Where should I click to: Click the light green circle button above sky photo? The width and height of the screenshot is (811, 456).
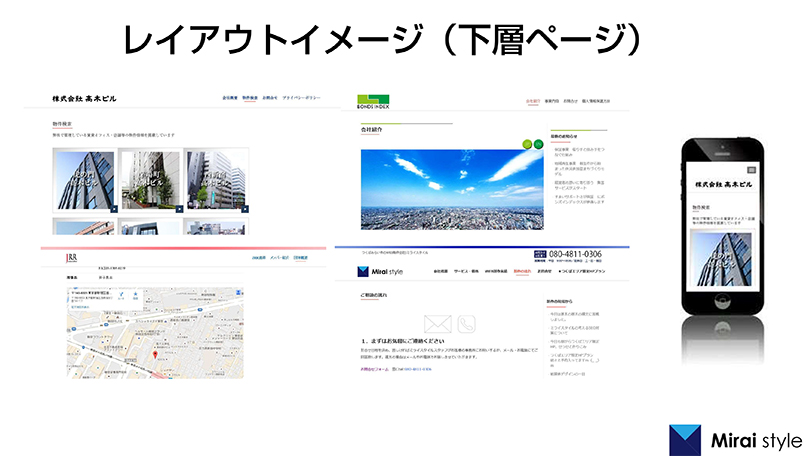tap(527, 144)
